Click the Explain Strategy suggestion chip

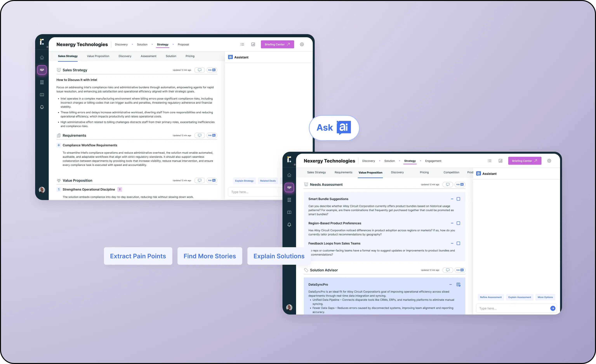pyautogui.click(x=244, y=181)
